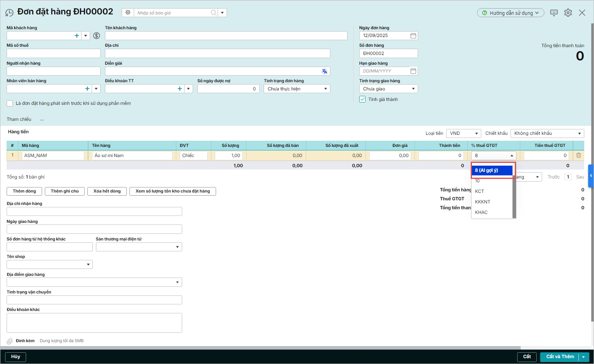Open the calendar picker for Ngày đơn hàng
This screenshot has height=364, width=594.
[413, 36]
